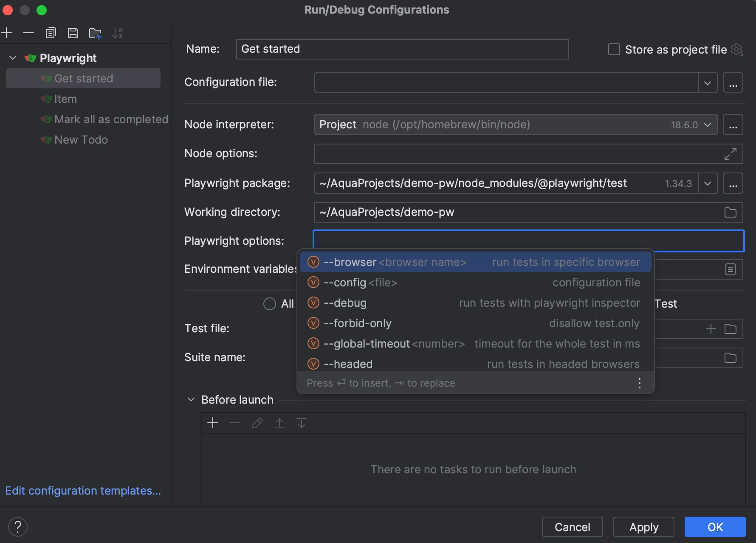Viewport: 756px width, 543px height.
Task: Open the Configuration file dropdown
Action: (x=708, y=82)
